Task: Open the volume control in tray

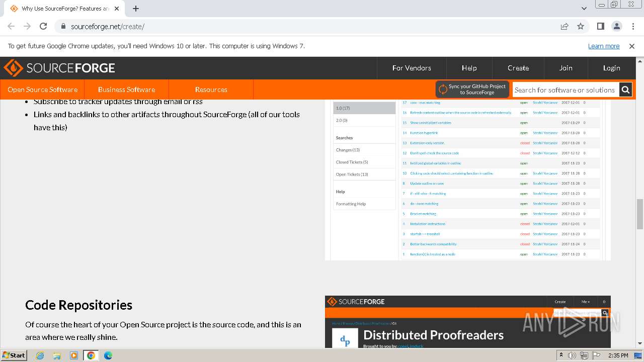Action: [572, 355]
